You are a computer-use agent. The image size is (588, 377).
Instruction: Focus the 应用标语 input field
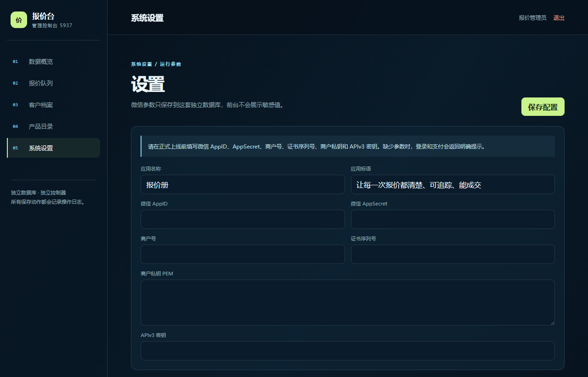click(x=452, y=184)
